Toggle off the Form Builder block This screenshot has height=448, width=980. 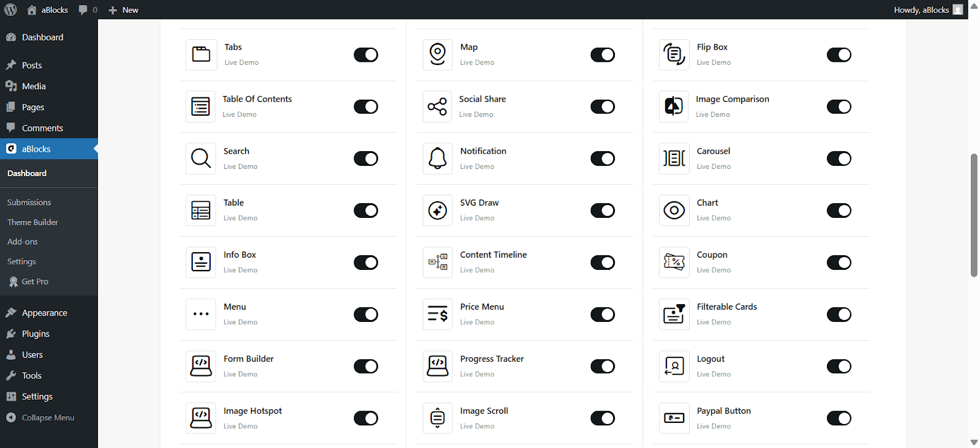click(366, 367)
